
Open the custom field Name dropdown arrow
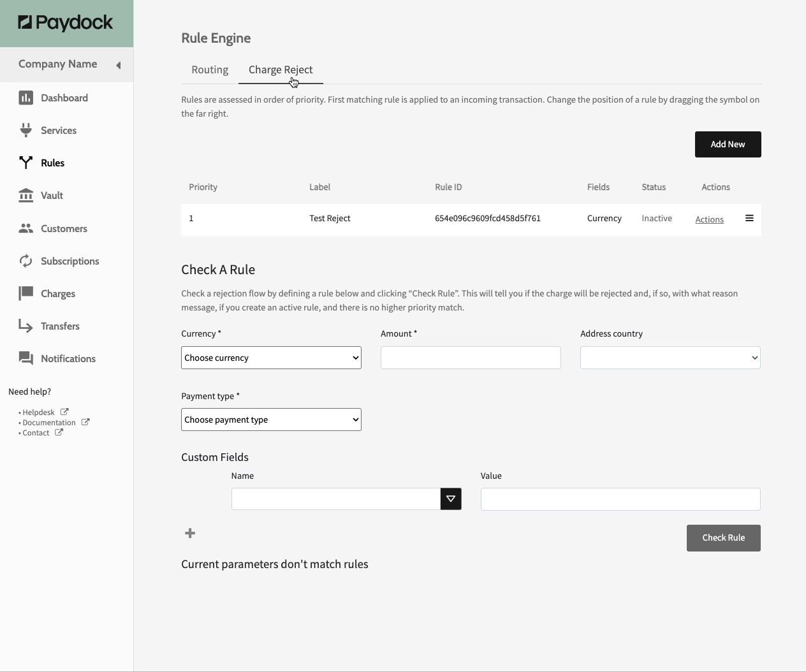[451, 499]
